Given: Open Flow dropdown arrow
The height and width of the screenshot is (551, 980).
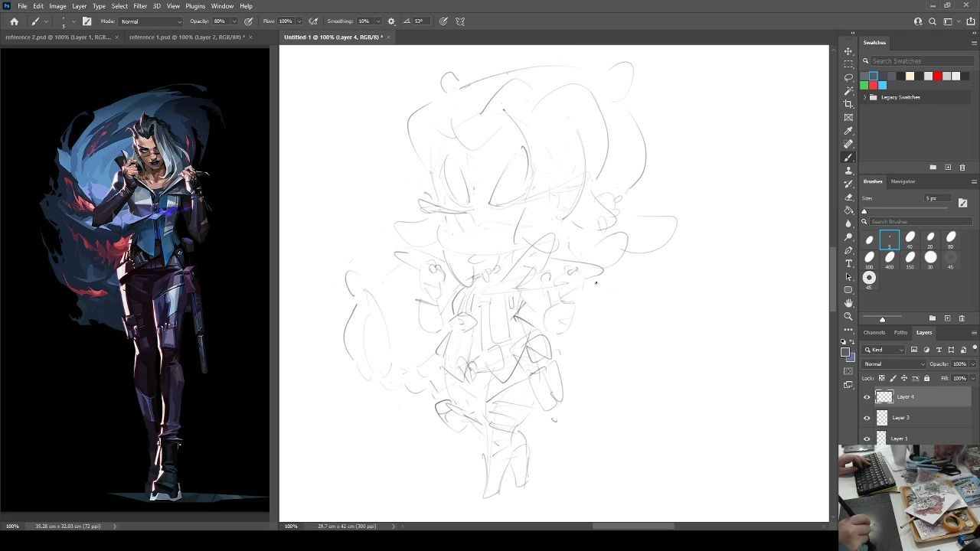Looking at the screenshot, I should pyautogui.click(x=299, y=21).
